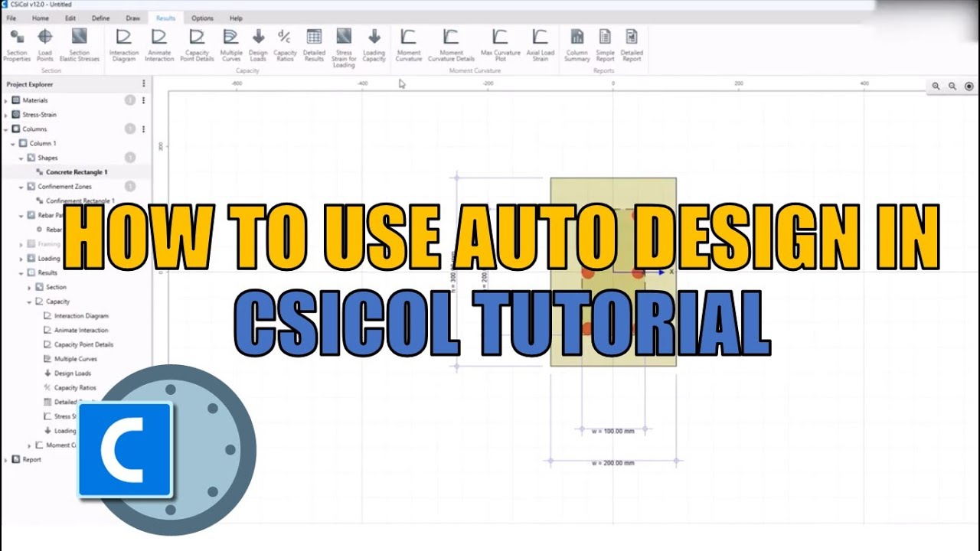Click the Load Points ribbon icon

point(45,45)
